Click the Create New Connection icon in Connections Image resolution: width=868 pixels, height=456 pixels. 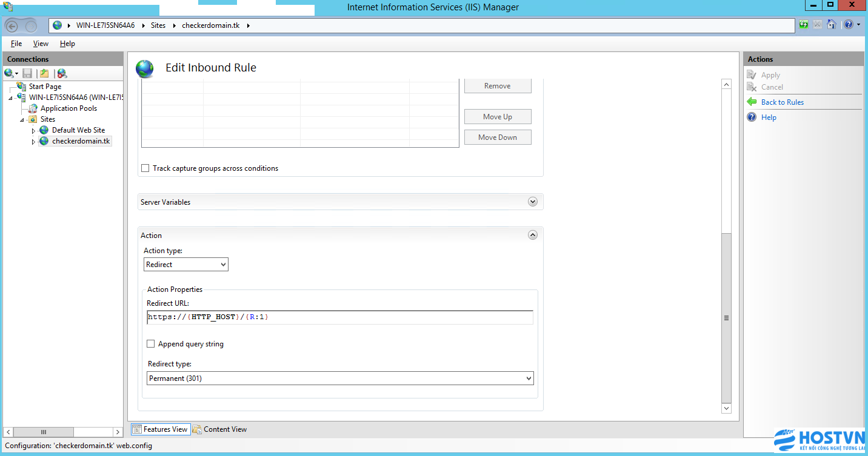tap(9, 73)
